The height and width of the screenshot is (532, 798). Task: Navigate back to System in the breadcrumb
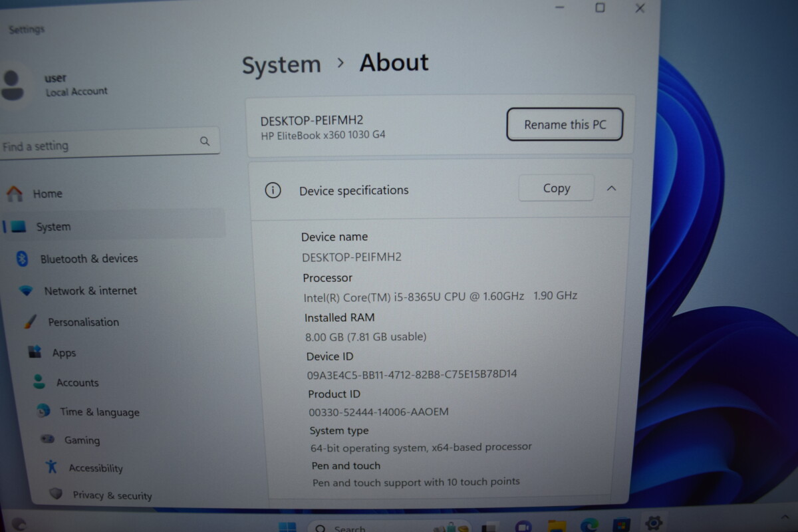click(x=281, y=65)
